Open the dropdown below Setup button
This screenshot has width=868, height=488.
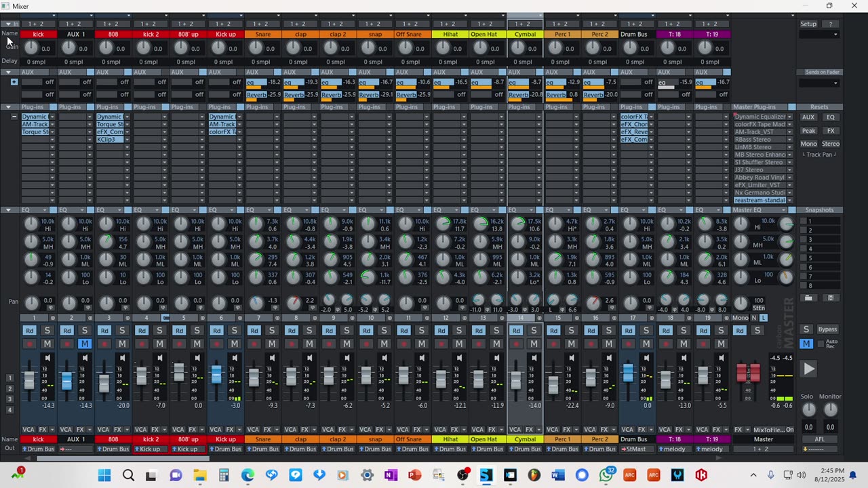tap(819, 34)
